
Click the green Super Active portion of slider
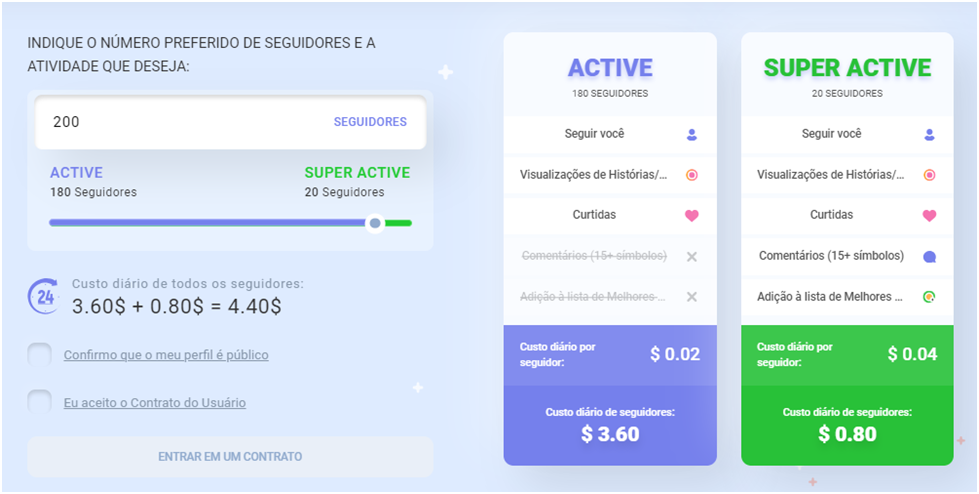(x=398, y=222)
